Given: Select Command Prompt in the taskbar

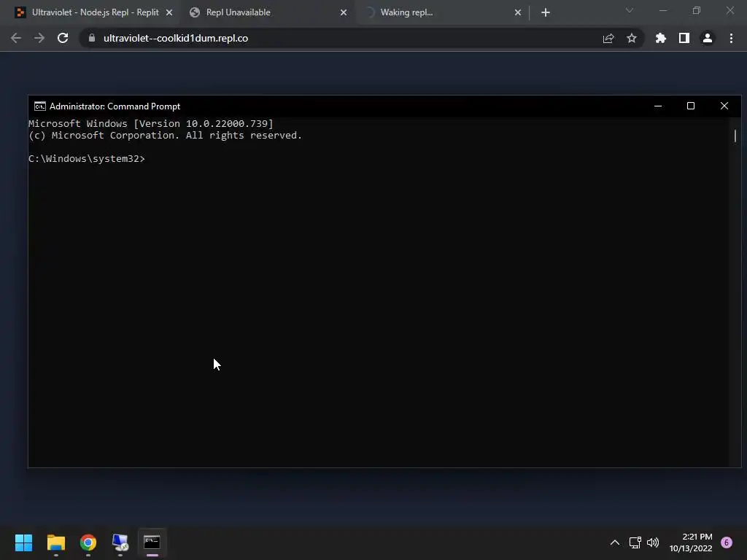Looking at the screenshot, I should point(152,542).
